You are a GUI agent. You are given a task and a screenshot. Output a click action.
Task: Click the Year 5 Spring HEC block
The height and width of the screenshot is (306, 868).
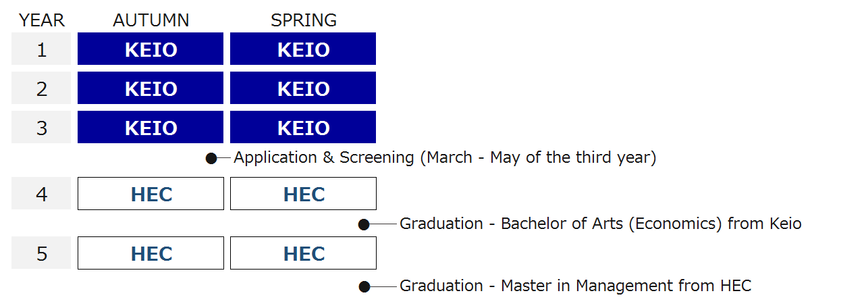pyautogui.click(x=303, y=253)
